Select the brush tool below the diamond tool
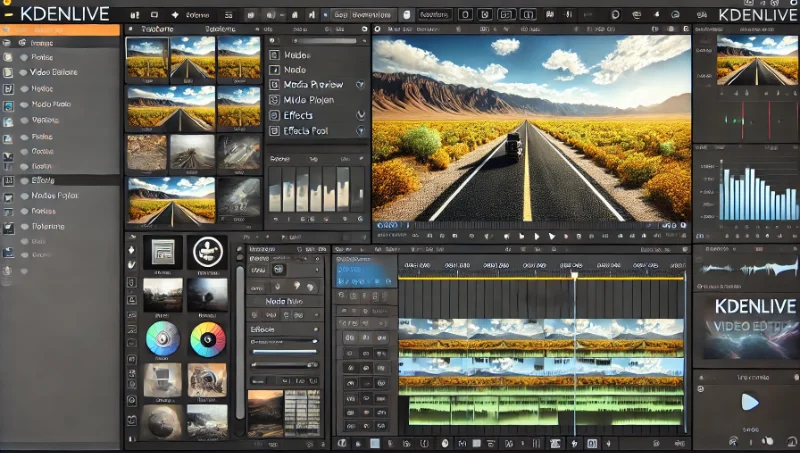Screen dimensions: 800x453 point(131,265)
